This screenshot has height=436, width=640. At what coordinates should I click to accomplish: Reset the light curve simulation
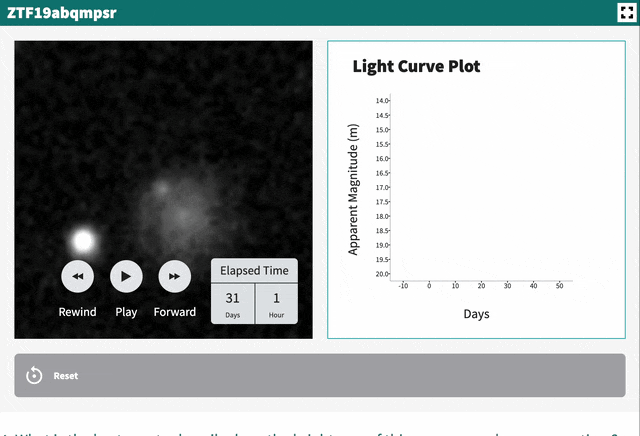coord(320,376)
